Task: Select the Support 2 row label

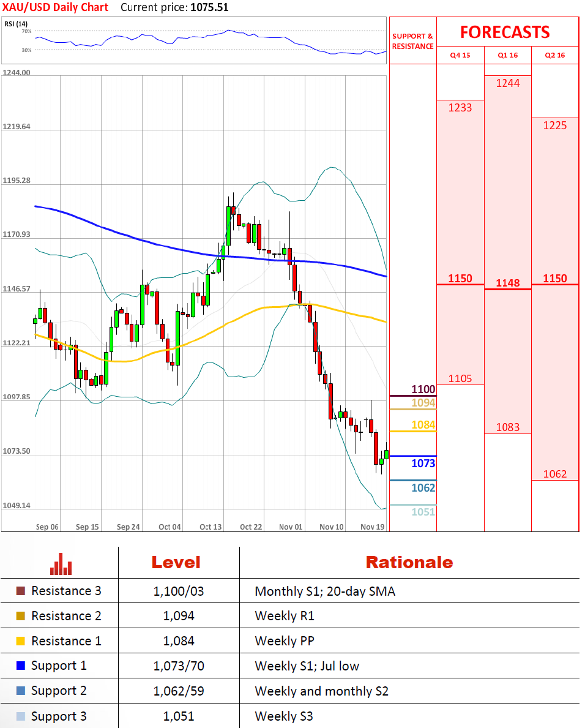Action: point(59,691)
